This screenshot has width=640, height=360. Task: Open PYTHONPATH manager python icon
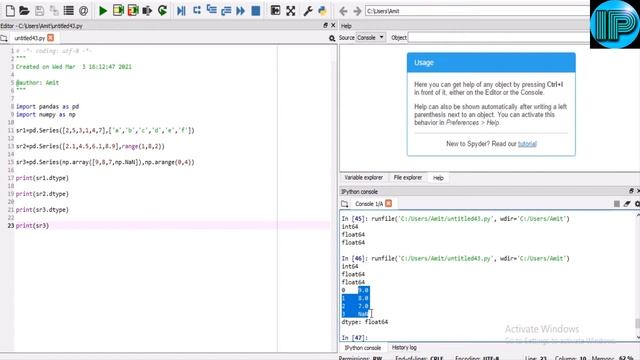tap(323, 11)
